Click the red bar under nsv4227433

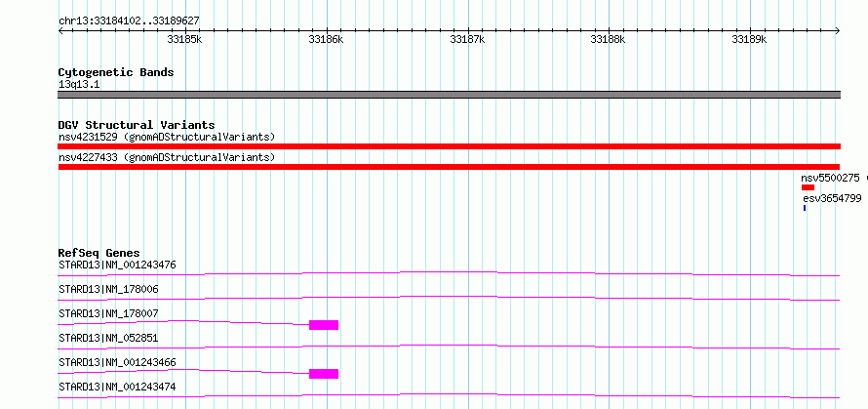pyautogui.click(x=449, y=167)
